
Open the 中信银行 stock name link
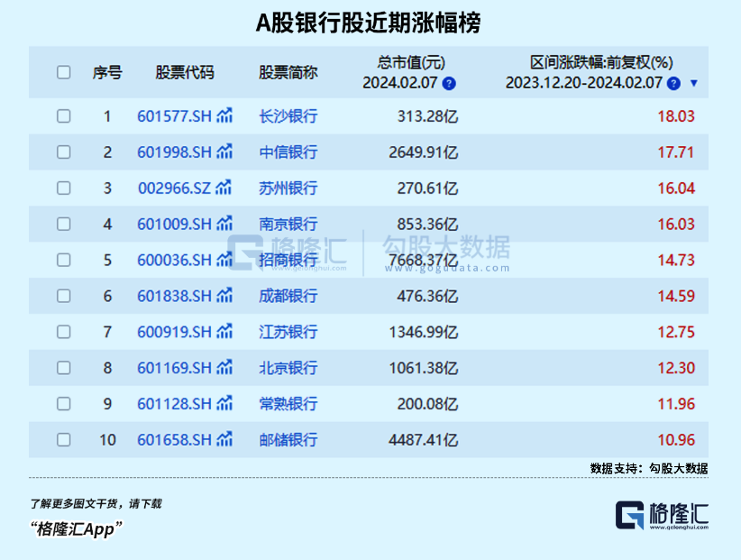288,152
